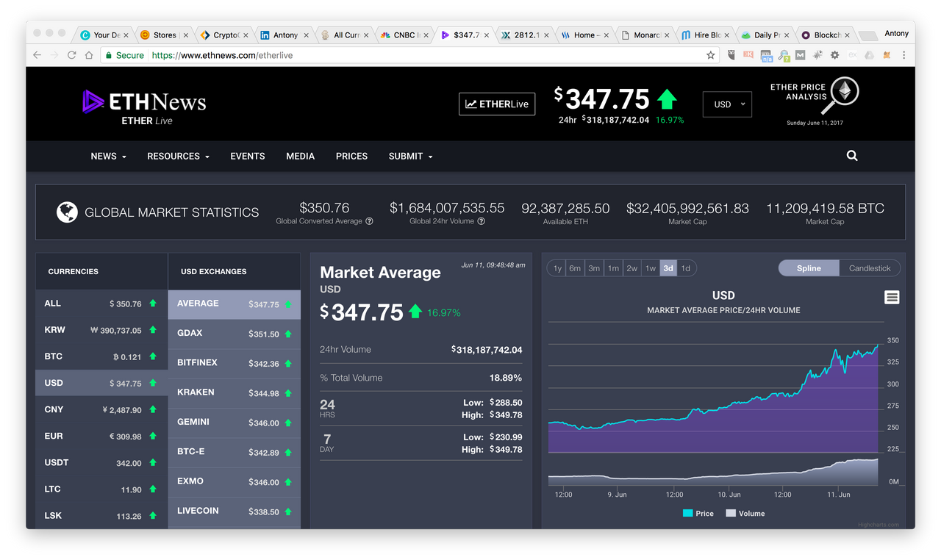The image size is (941, 560).
Task: Bookmark the page with the star icon
Action: (x=710, y=55)
